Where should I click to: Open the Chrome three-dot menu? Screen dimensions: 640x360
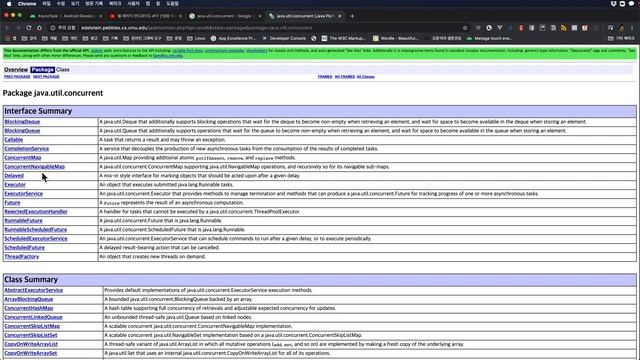pyautogui.click(x=632, y=28)
